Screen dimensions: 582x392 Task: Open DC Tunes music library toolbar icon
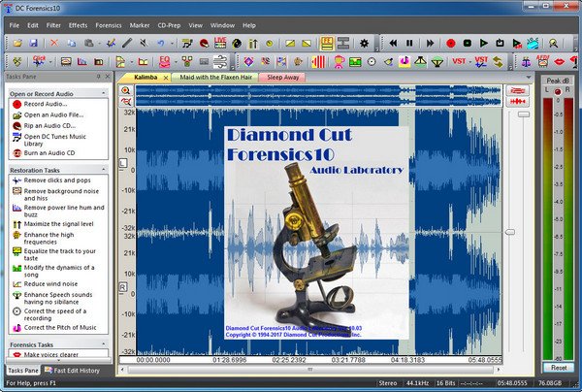[x=187, y=44]
